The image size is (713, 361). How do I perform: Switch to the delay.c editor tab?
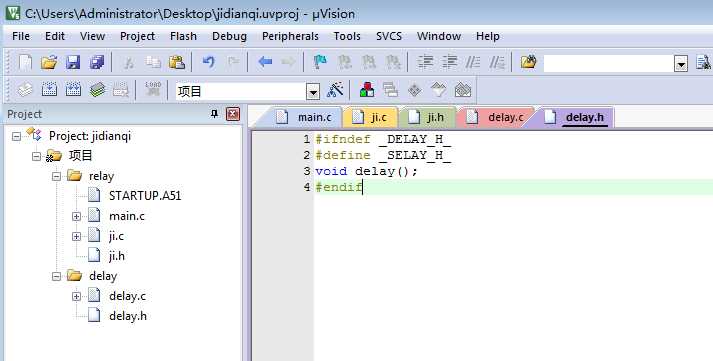click(496, 117)
